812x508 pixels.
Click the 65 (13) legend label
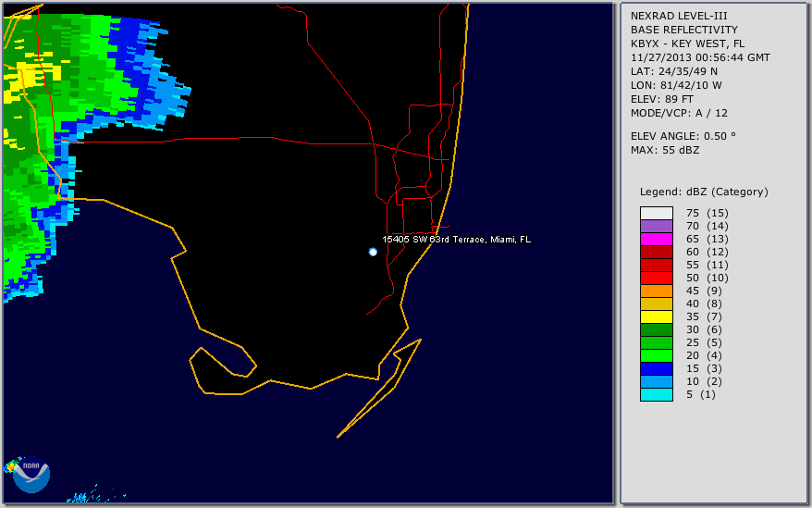coord(707,239)
